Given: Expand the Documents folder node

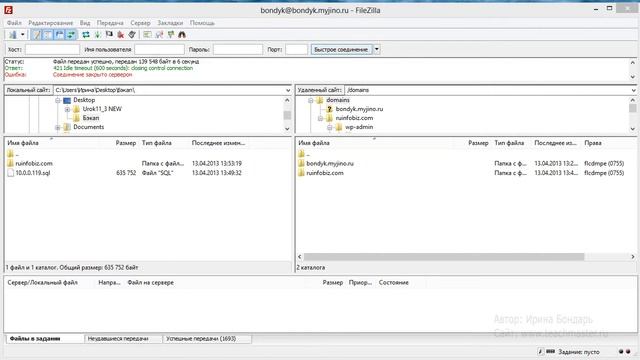Looking at the screenshot, I should tap(58, 127).
